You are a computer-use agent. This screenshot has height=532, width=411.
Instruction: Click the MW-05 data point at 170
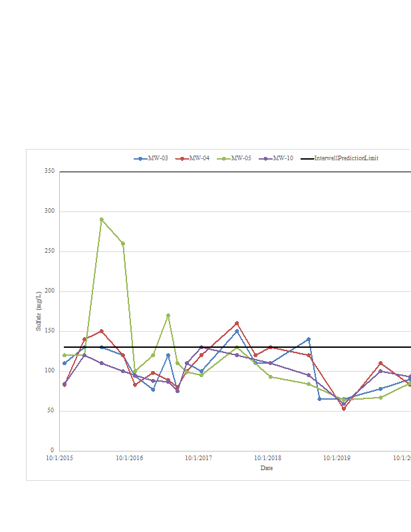[x=168, y=315]
